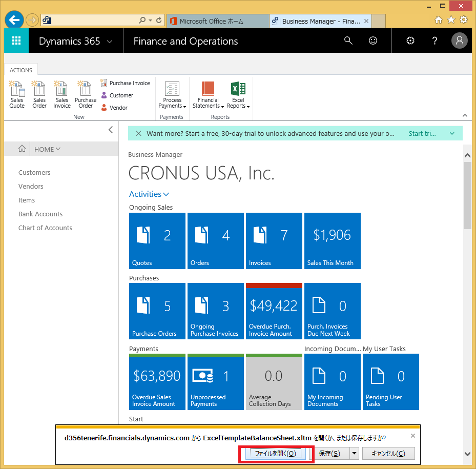This screenshot has width=476, height=469.
Task: Open the Quotes tile
Action: pyautogui.click(x=157, y=240)
